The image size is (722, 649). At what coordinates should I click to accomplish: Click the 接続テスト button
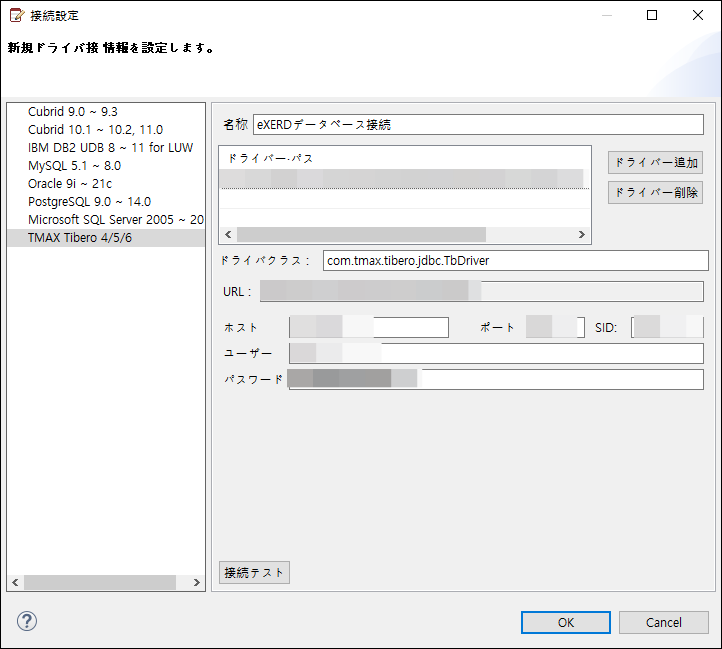(x=254, y=573)
